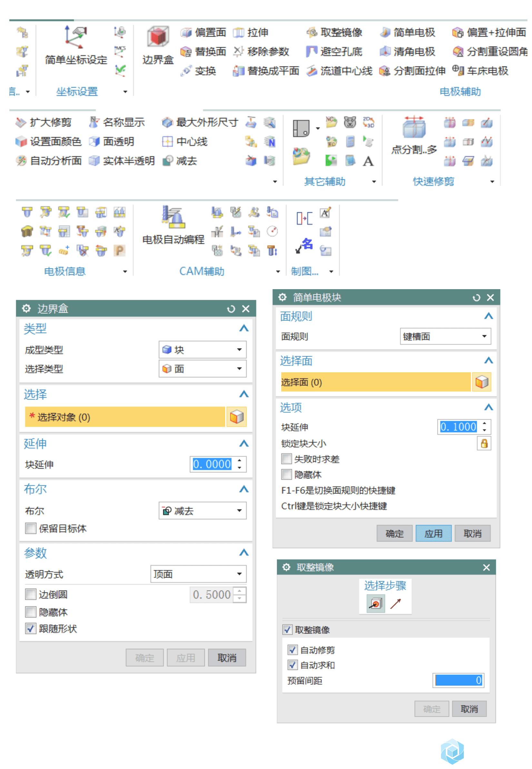532x769 pixels.
Task: Open the 简单坐标设定 coordinate tool
Action: (76, 46)
